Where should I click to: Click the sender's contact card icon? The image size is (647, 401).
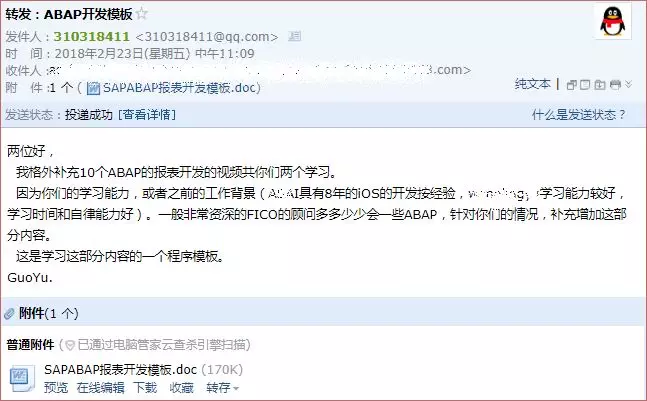tap(295, 36)
